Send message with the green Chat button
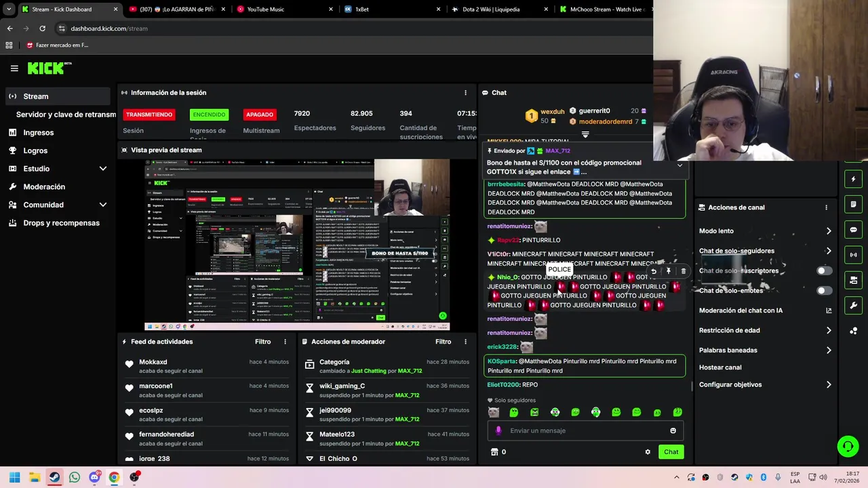This screenshot has height=488, width=868. click(x=671, y=452)
